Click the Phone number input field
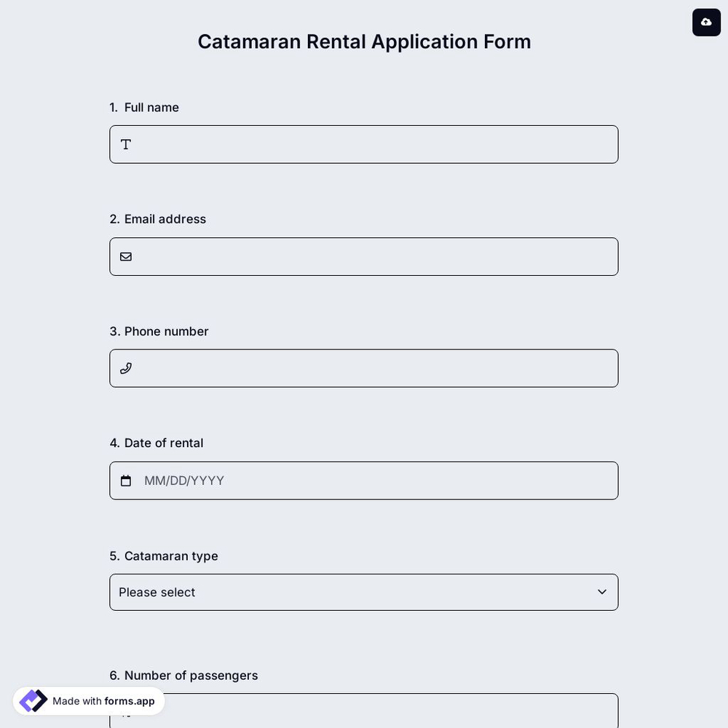Image resolution: width=728 pixels, height=728 pixels. [x=364, y=368]
